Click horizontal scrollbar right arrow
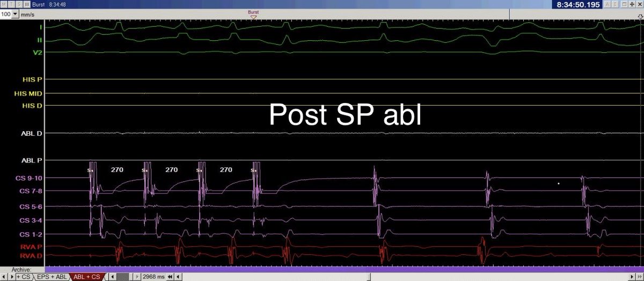The height and width of the screenshot is (281, 644). click(137, 277)
